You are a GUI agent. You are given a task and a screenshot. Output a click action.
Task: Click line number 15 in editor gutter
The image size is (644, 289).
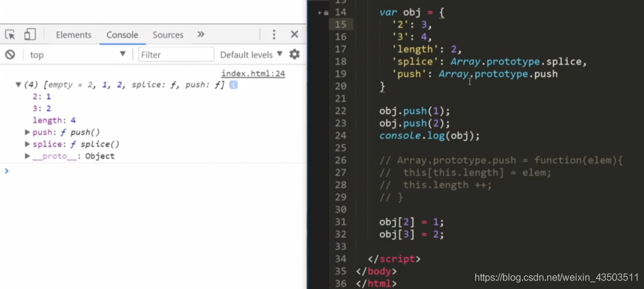341,25
